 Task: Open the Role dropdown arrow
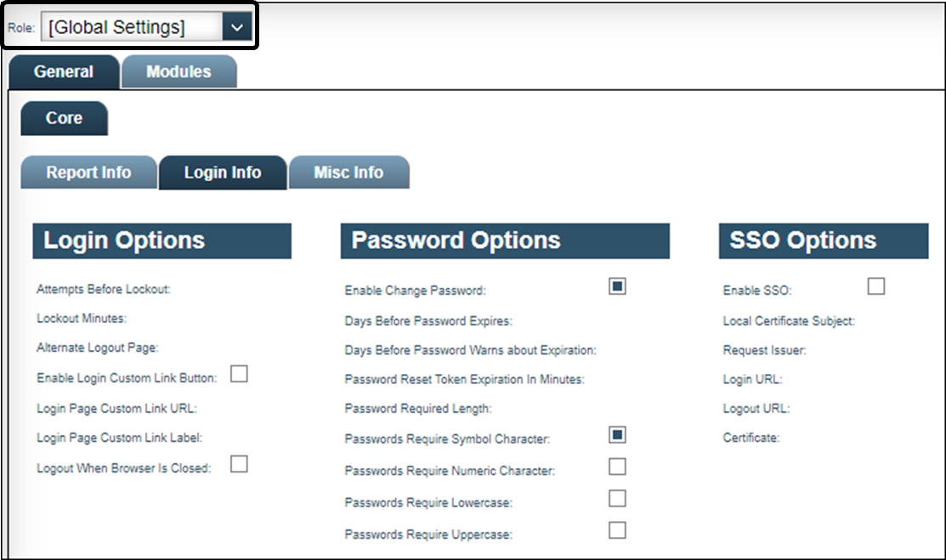[236, 28]
